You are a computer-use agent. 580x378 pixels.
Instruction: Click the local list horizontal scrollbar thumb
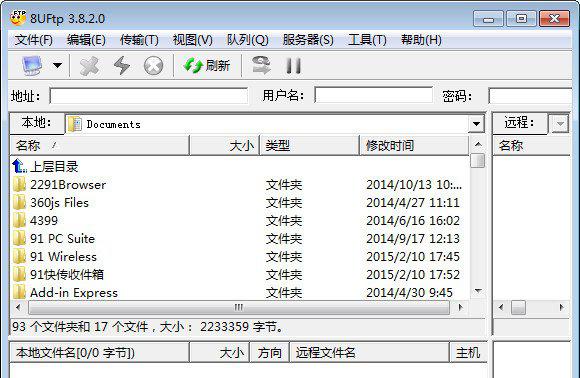pyautogui.click(x=239, y=307)
